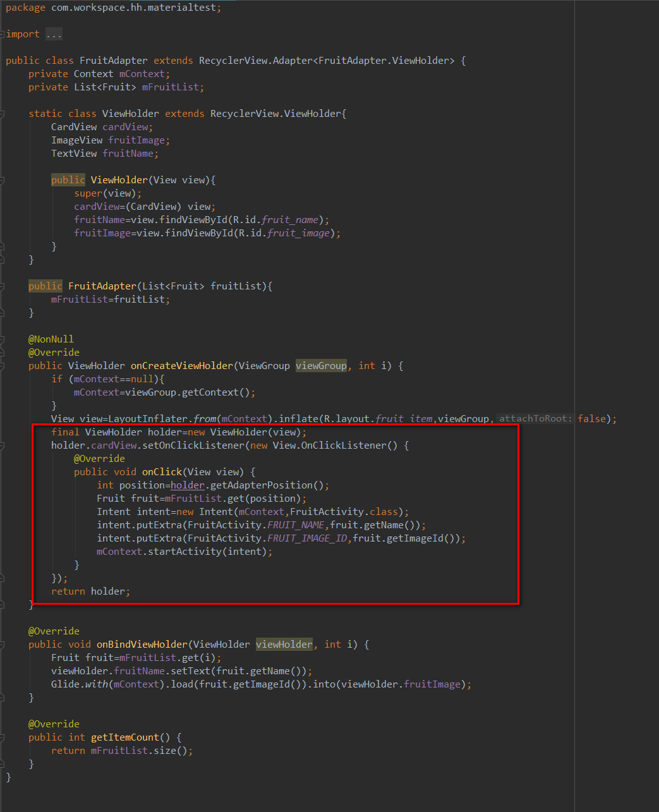Image resolution: width=659 pixels, height=812 pixels.
Task: Click 'static' keyword of ViewHolder class
Action: (x=45, y=114)
